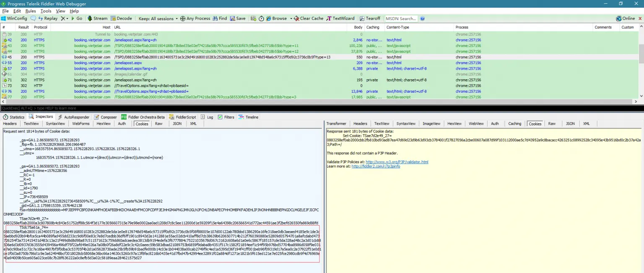The image size is (644, 273).
Task: Open the Timeline tab
Action: [x=248, y=117]
